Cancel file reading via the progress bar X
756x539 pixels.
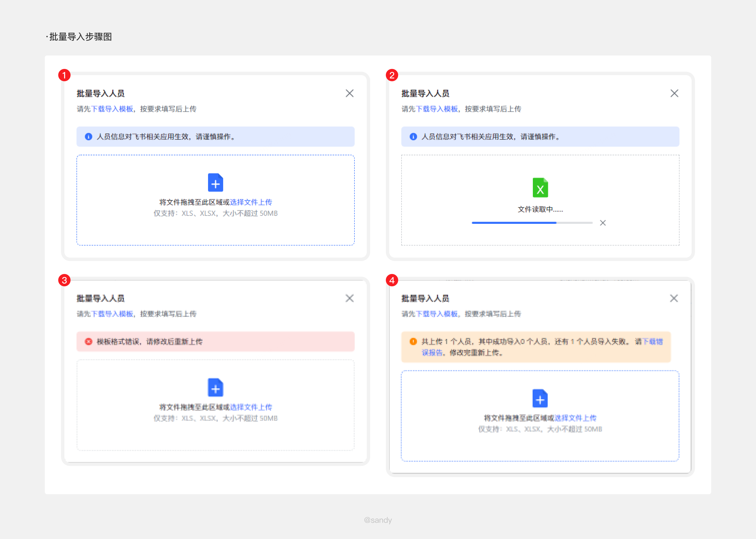603,223
